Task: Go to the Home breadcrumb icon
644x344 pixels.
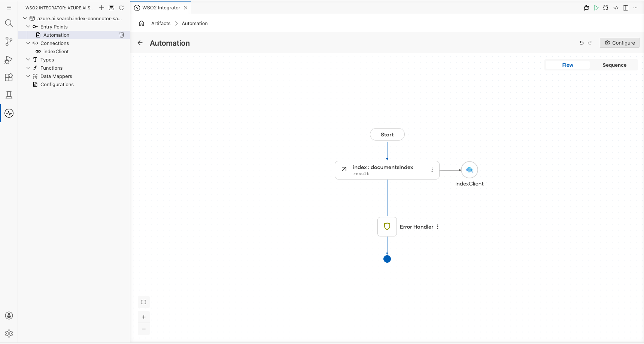Action: click(142, 23)
